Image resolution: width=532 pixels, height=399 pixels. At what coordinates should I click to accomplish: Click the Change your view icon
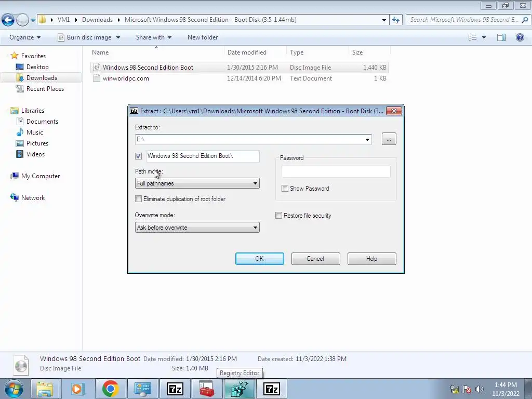coord(473,37)
